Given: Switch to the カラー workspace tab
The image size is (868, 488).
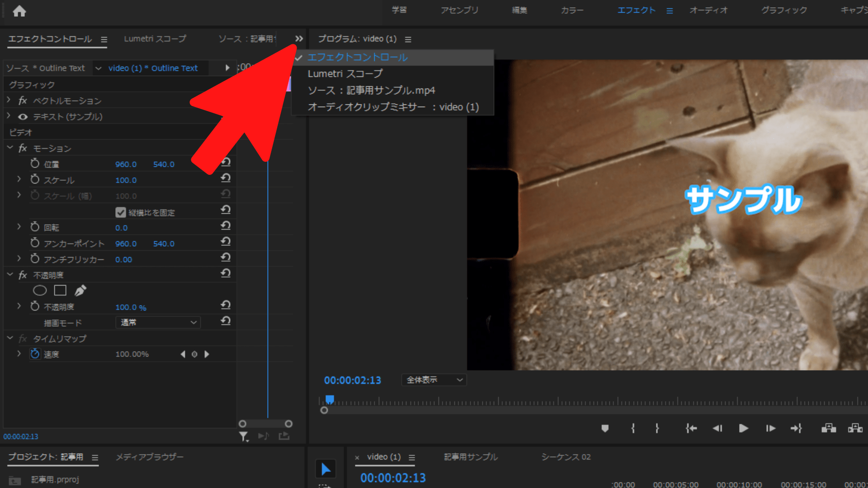Looking at the screenshot, I should (x=572, y=10).
